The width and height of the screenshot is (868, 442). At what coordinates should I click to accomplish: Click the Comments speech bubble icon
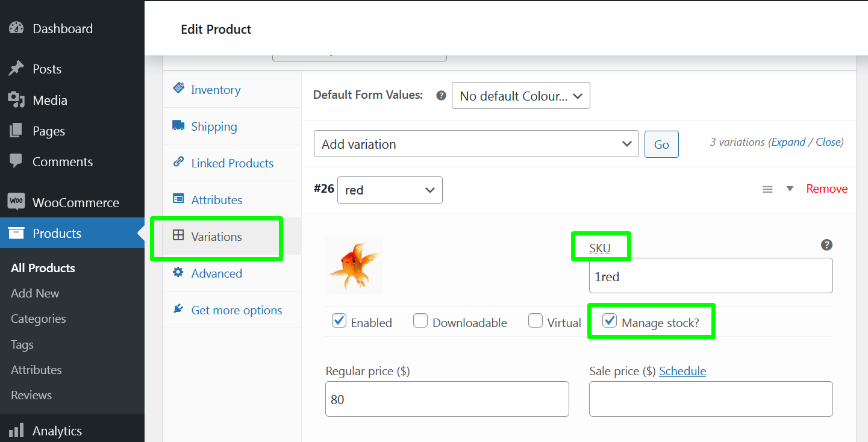(x=16, y=161)
